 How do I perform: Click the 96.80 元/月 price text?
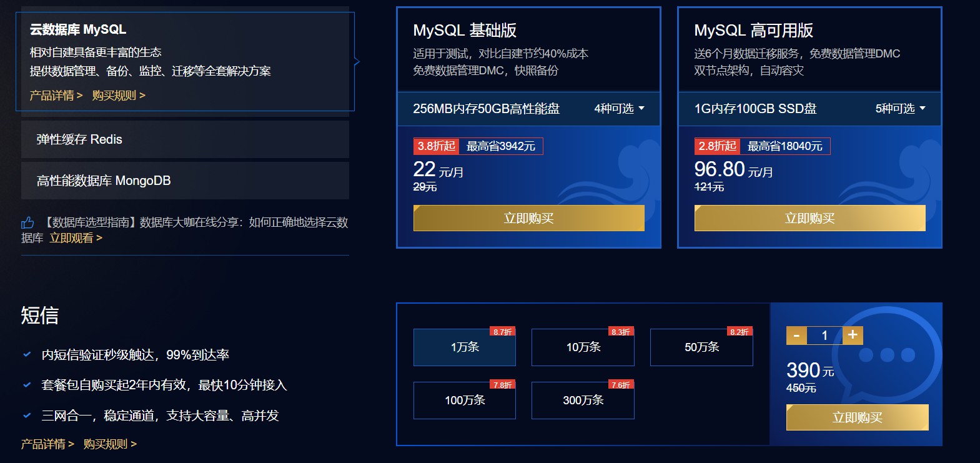click(733, 169)
